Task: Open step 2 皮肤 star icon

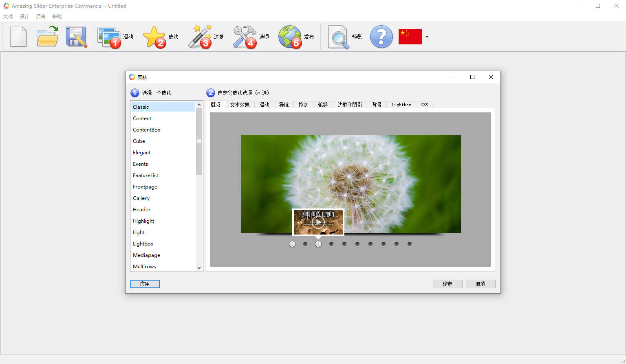Action: (x=154, y=37)
